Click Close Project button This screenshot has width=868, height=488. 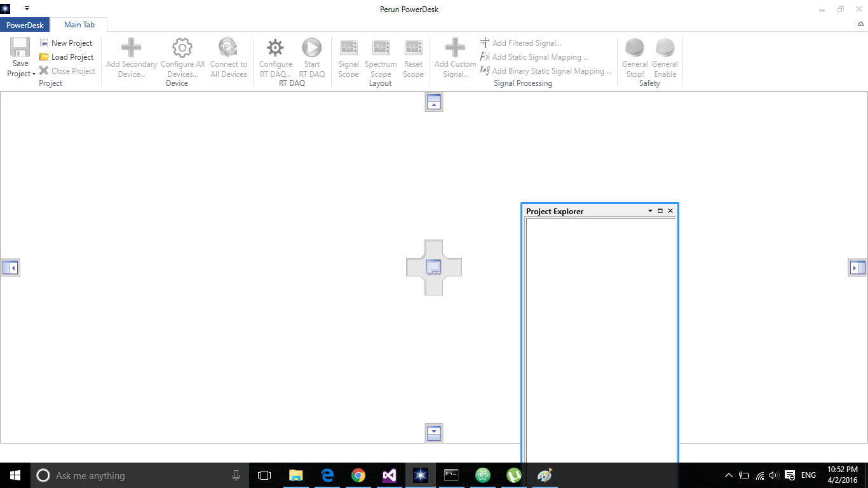[67, 71]
